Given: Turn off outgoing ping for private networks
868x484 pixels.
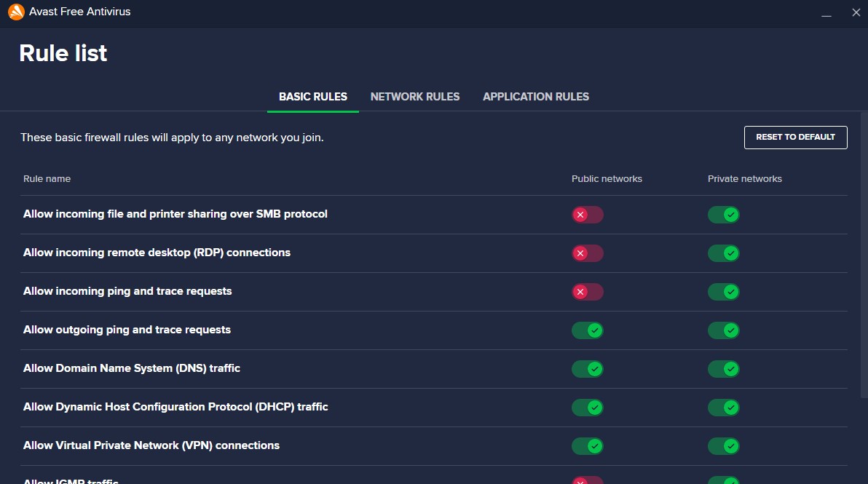Looking at the screenshot, I should [724, 330].
